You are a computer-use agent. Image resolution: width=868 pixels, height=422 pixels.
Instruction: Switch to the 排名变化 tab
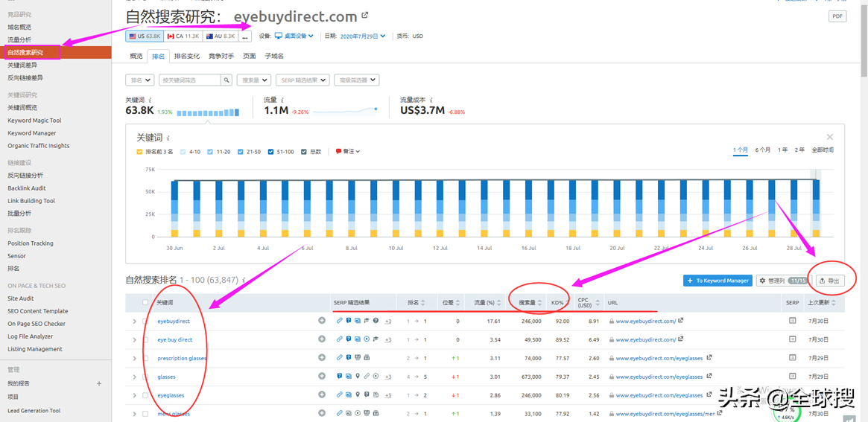187,56
